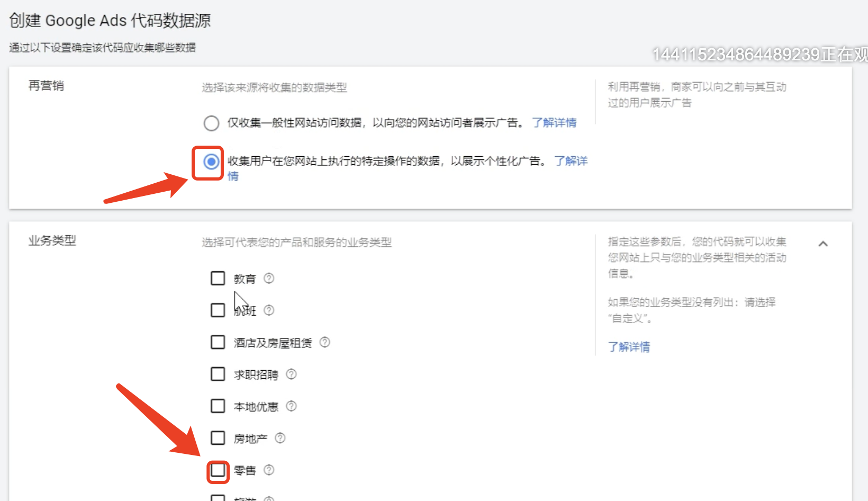
Task: Open the help icon beside 零售
Action: point(269,470)
